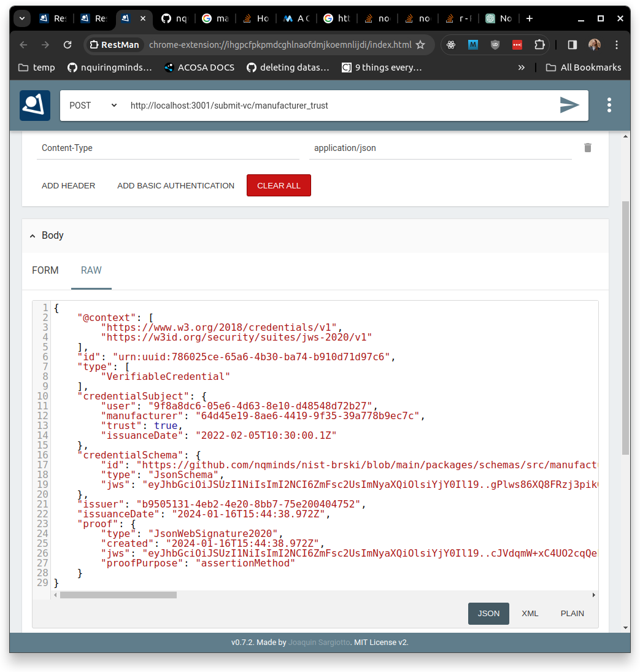Open the nquiringminds bookmark

click(x=110, y=68)
